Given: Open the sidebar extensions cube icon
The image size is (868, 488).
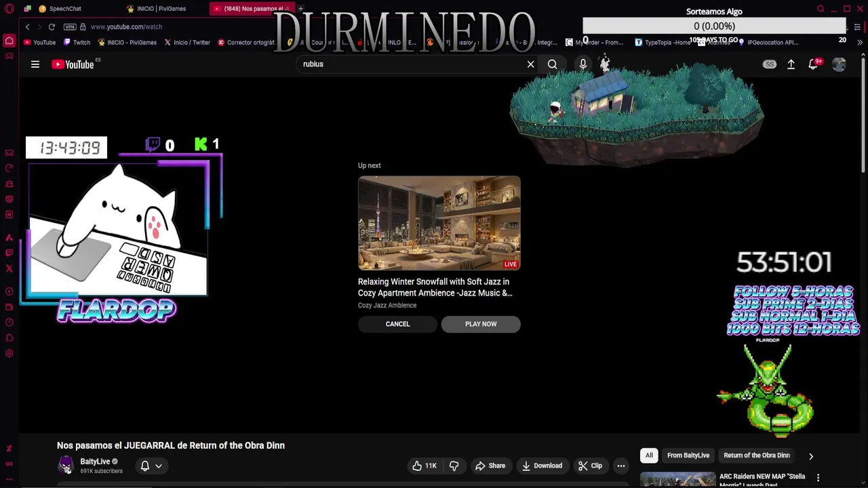Looking at the screenshot, I should (x=9, y=338).
